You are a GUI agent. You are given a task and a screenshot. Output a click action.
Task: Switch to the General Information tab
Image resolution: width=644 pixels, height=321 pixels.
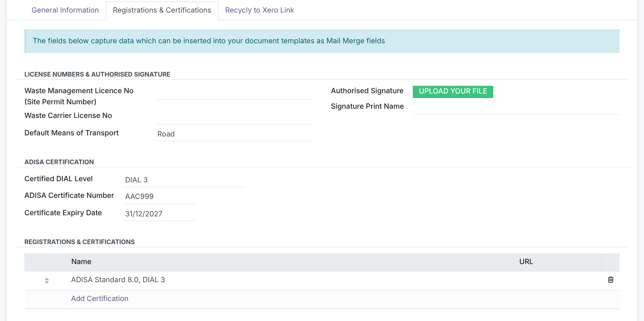click(65, 10)
